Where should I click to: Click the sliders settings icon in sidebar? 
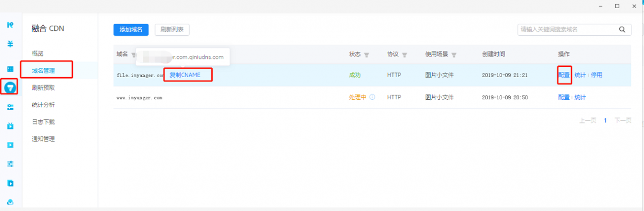point(10,164)
